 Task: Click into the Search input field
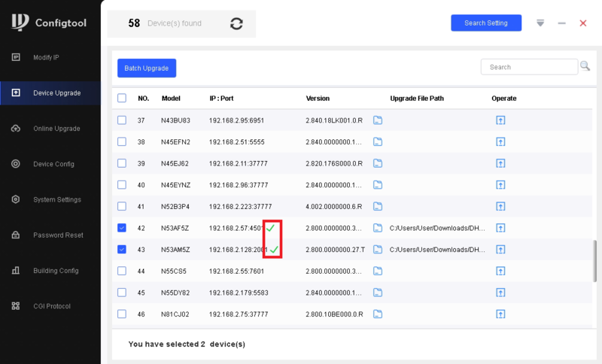tap(529, 67)
